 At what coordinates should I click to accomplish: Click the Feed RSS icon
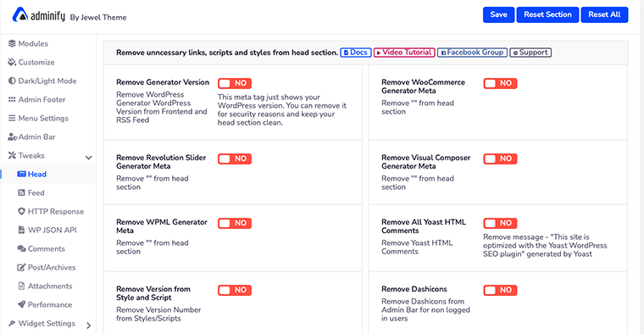(x=21, y=192)
